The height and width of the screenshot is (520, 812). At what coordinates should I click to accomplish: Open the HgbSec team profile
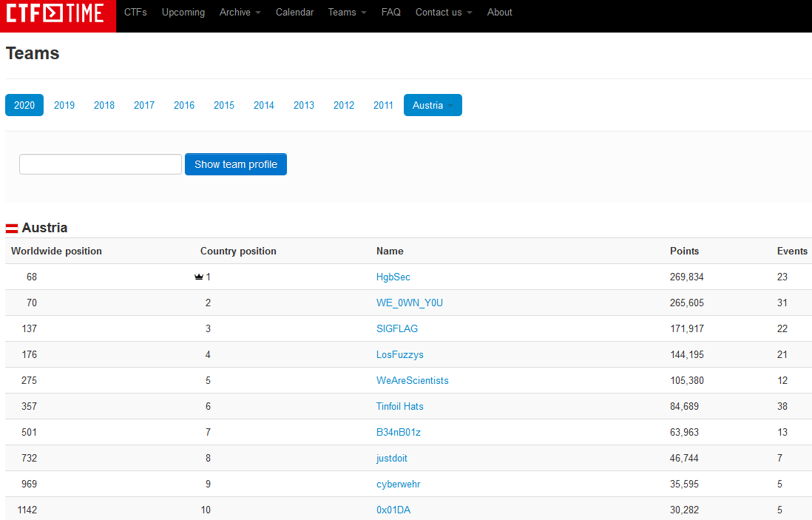(x=393, y=277)
